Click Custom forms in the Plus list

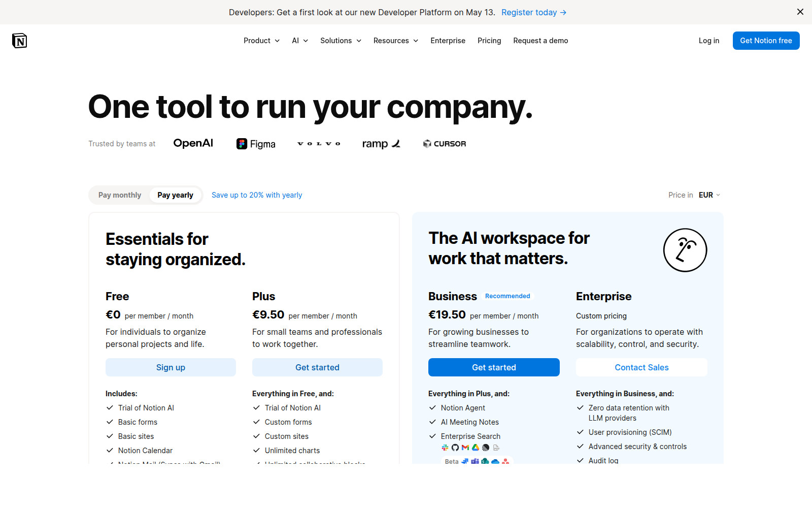(288, 422)
